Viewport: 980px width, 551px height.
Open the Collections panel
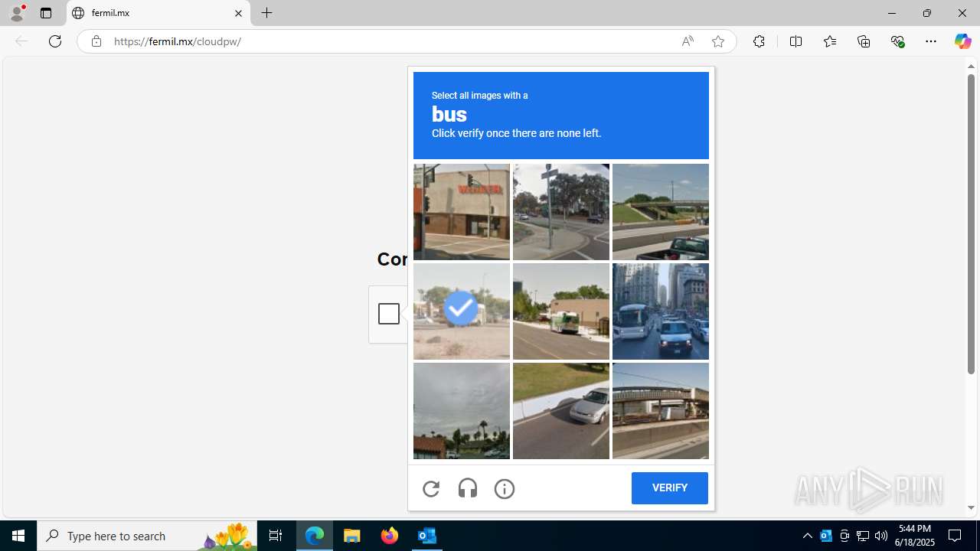coord(864,41)
